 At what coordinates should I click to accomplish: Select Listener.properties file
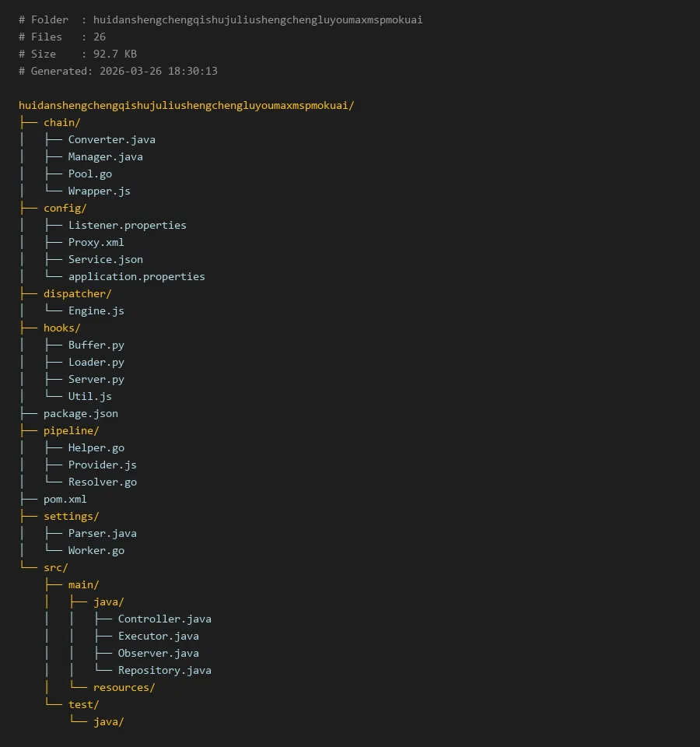click(127, 225)
